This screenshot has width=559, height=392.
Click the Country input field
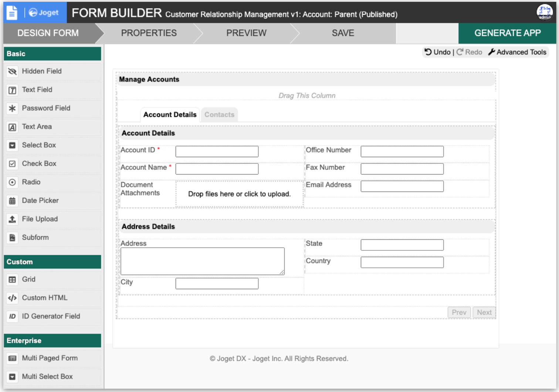click(402, 262)
